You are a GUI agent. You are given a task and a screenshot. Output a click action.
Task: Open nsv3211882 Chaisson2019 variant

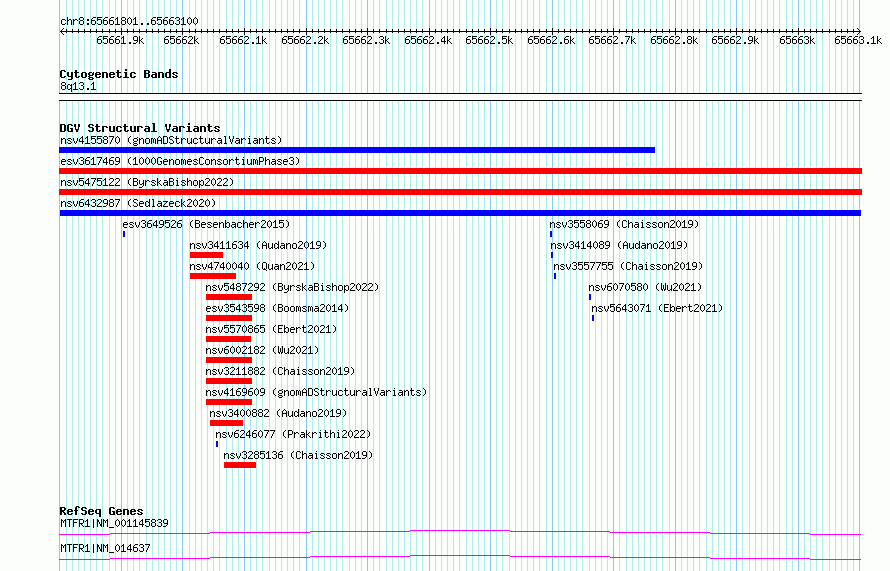(280, 371)
